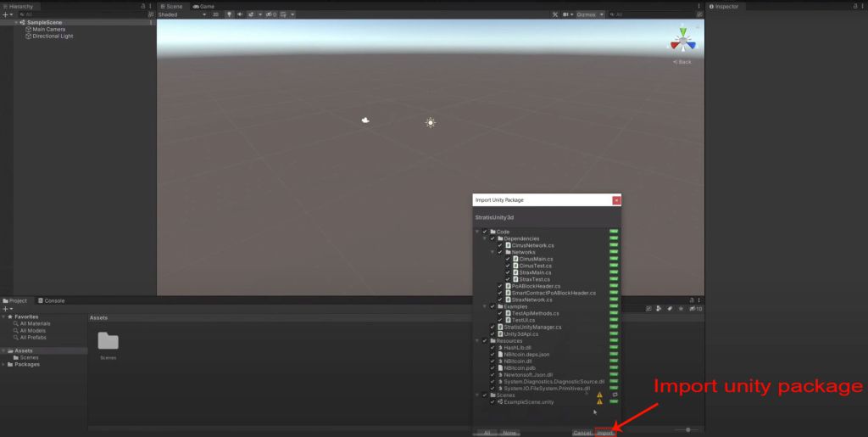This screenshot has width=868, height=437.
Task: Expand the Packages folder in Project panel
Action: pos(3,364)
